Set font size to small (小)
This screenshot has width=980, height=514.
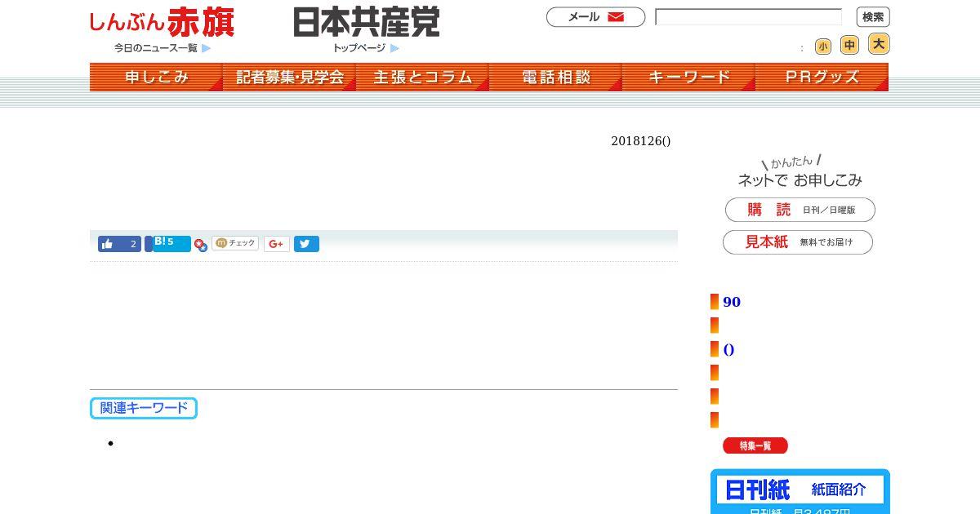coord(823,47)
